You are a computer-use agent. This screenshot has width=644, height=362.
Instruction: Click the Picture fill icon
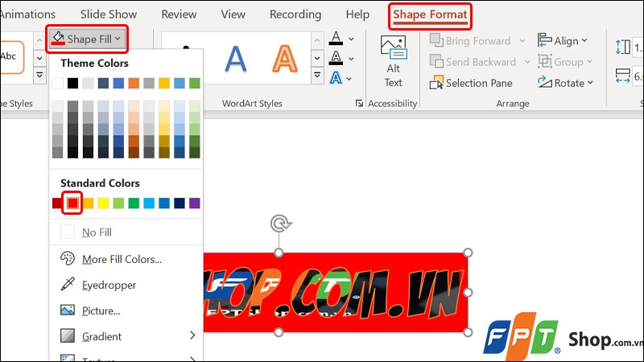tap(68, 310)
